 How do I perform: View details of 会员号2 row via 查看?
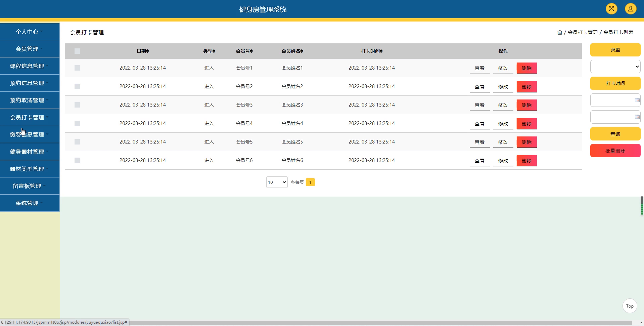click(x=479, y=87)
